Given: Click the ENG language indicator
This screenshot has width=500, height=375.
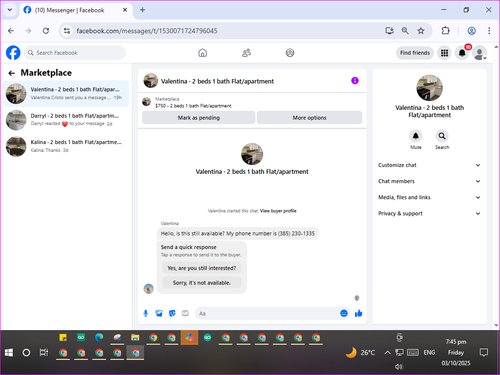Looking at the screenshot, I should 429,352.
